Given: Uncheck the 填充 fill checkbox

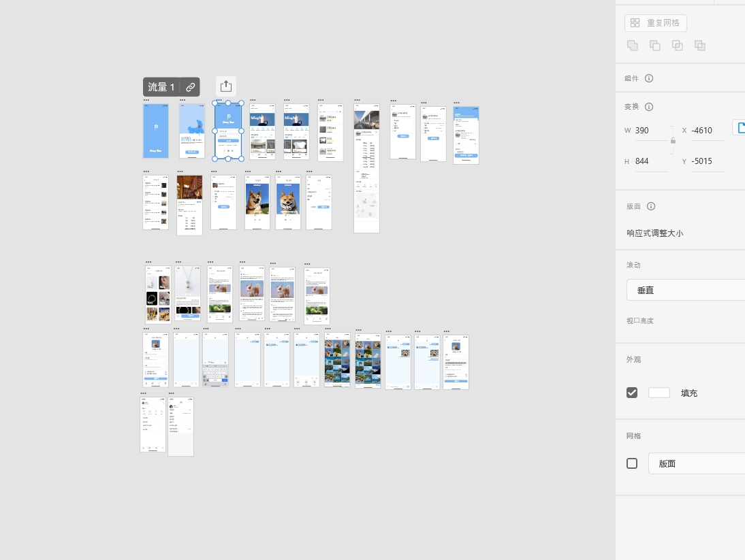Looking at the screenshot, I should tap(632, 393).
